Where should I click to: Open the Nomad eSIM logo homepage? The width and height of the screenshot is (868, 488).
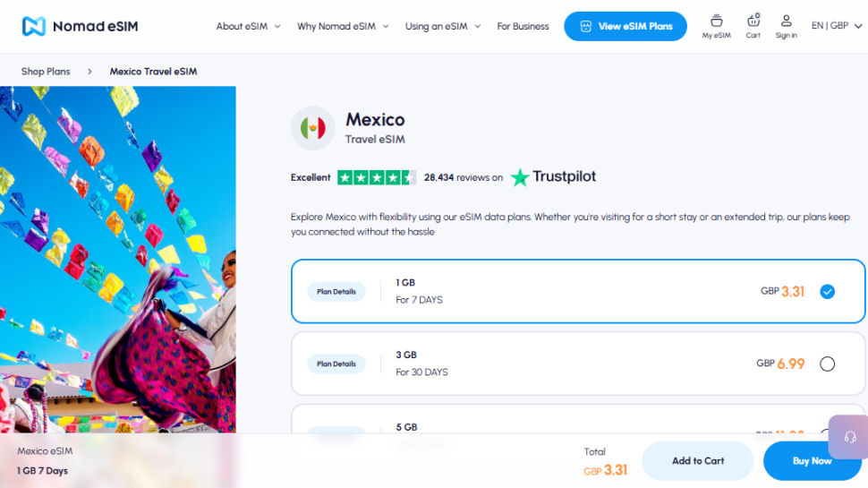click(x=81, y=26)
